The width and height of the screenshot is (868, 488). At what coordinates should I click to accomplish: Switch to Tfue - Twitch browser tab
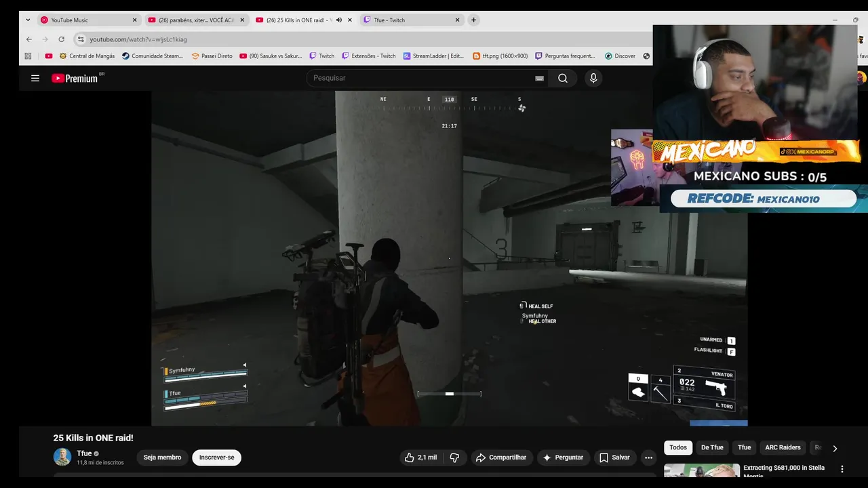tap(412, 20)
